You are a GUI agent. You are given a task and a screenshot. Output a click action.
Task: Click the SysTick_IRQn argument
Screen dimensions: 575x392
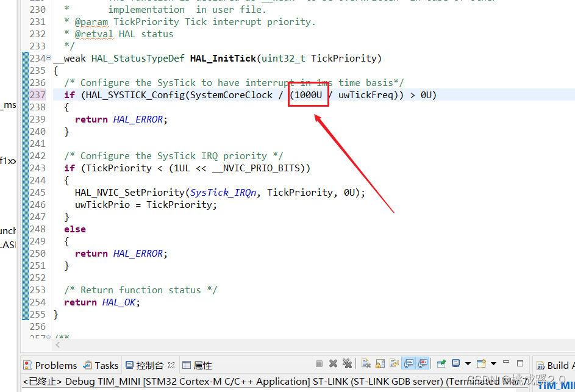pyautogui.click(x=223, y=193)
